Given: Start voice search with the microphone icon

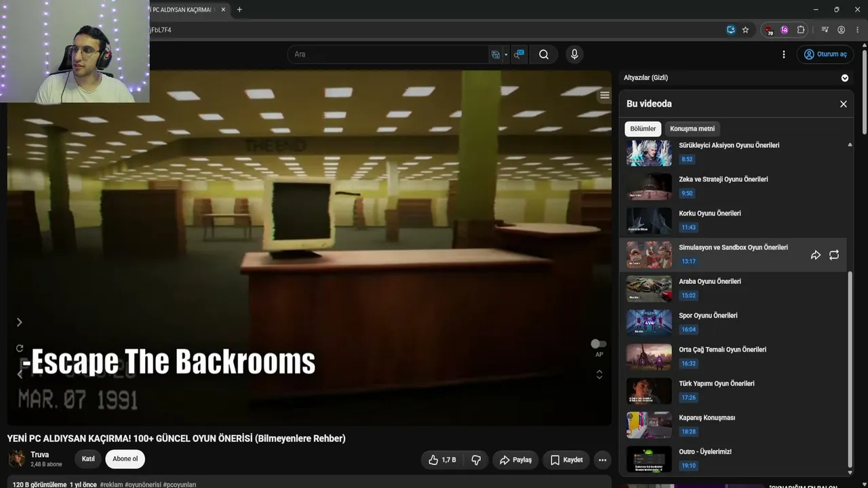Looking at the screenshot, I should click(x=574, y=54).
